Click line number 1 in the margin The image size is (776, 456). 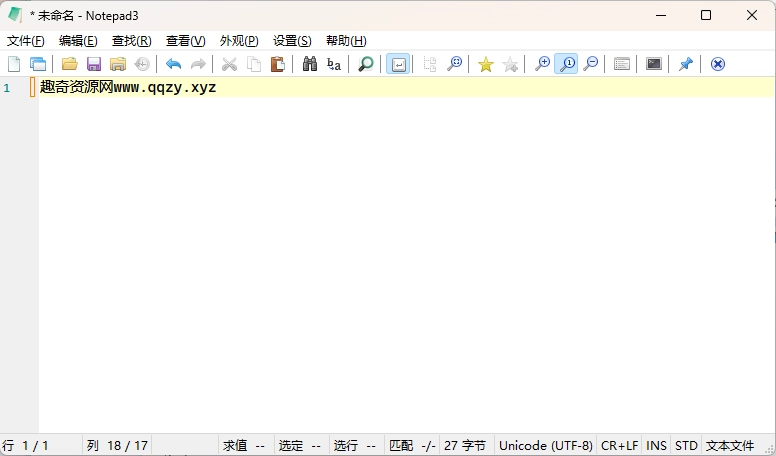tap(8, 88)
